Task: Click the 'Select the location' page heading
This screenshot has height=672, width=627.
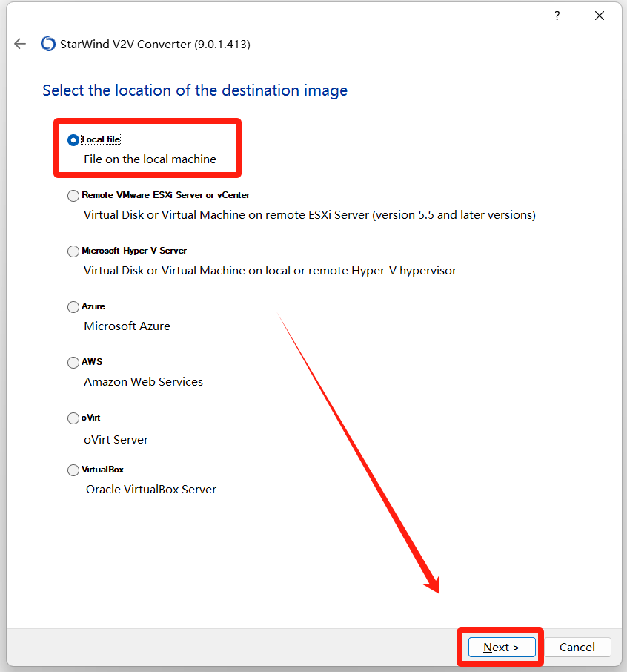Action: click(x=195, y=90)
